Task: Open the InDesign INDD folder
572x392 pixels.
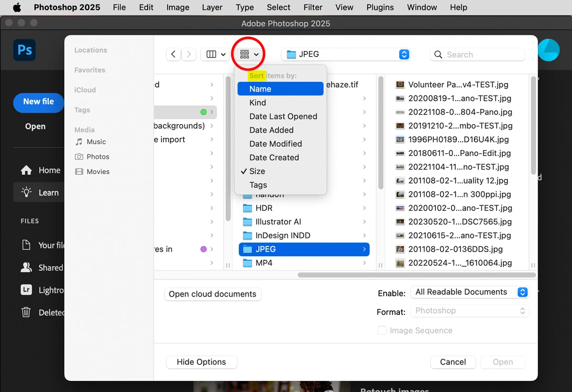Action: pos(304,236)
